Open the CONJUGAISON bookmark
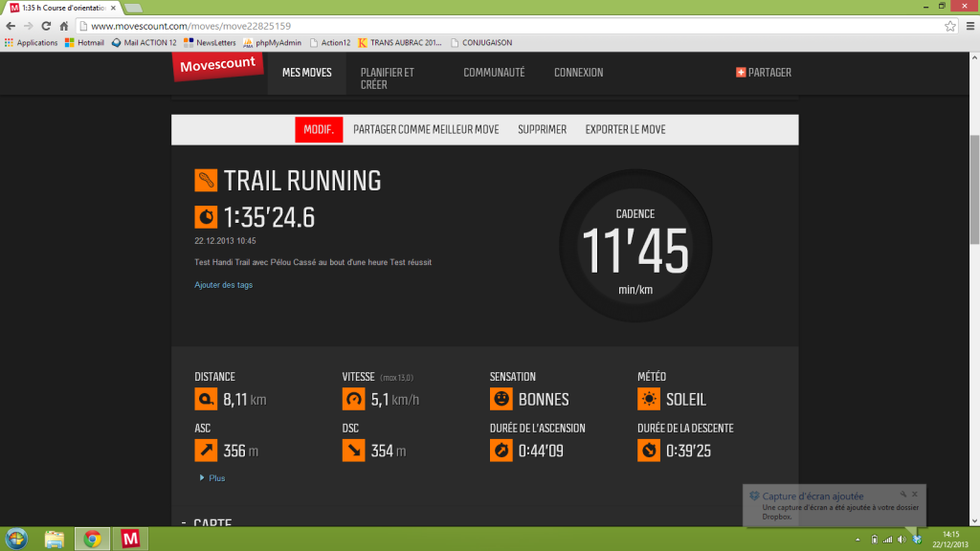The width and height of the screenshot is (980, 551). (481, 42)
